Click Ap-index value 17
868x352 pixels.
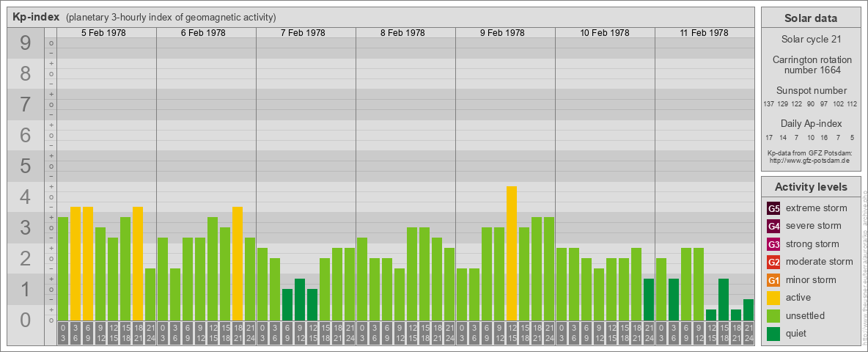coord(769,137)
